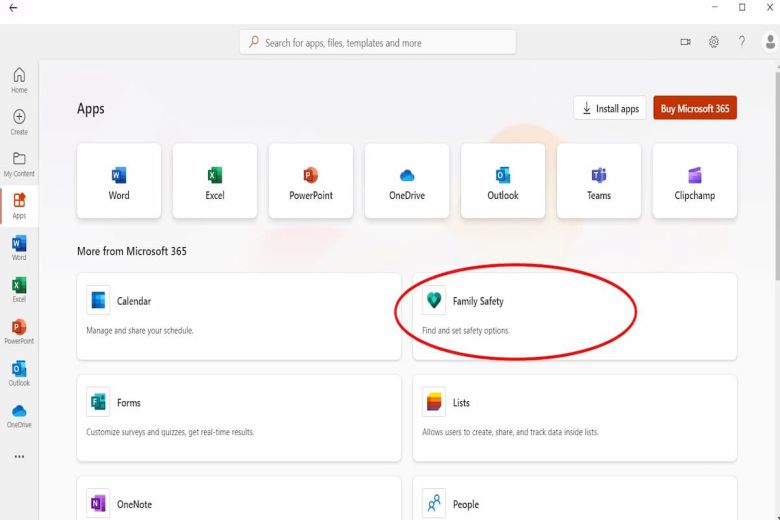Image resolution: width=780 pixels, height=520 pixels.
Task: Open the Family Safety card
Action: tap(574, 316)
